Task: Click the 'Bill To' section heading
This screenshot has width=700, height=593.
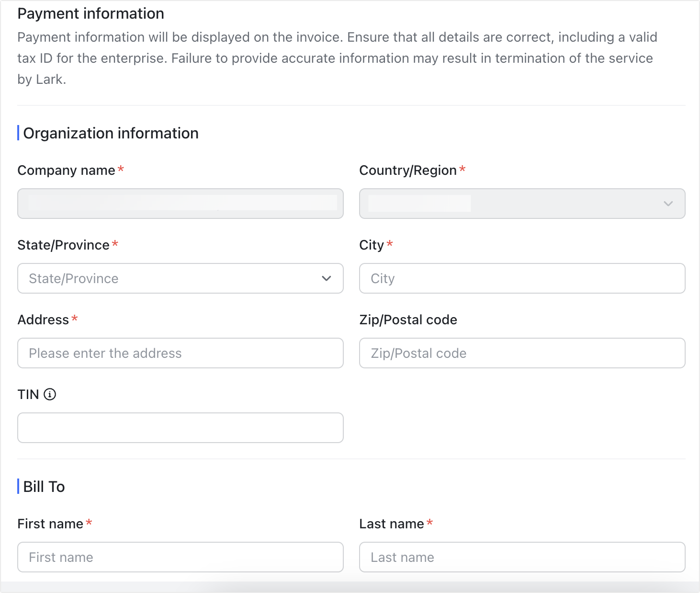Action: pyautogui.click(x=44, y=487)
